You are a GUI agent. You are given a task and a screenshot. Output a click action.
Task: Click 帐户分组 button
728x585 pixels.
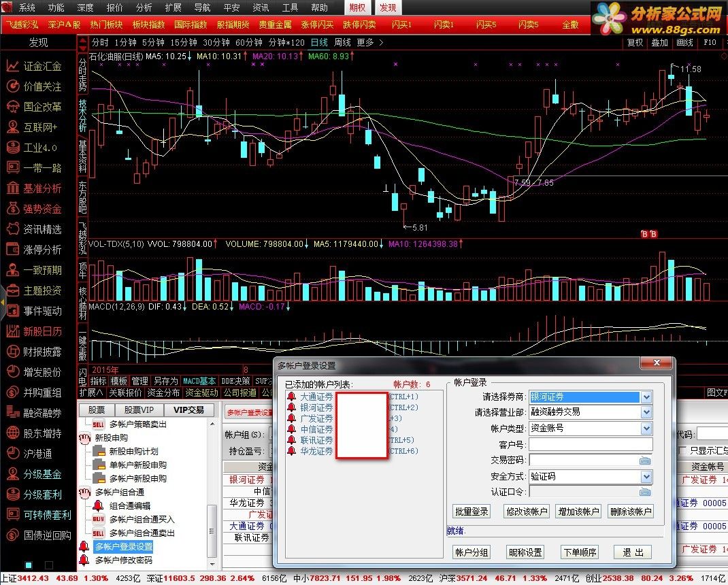(x=471, y=552)
